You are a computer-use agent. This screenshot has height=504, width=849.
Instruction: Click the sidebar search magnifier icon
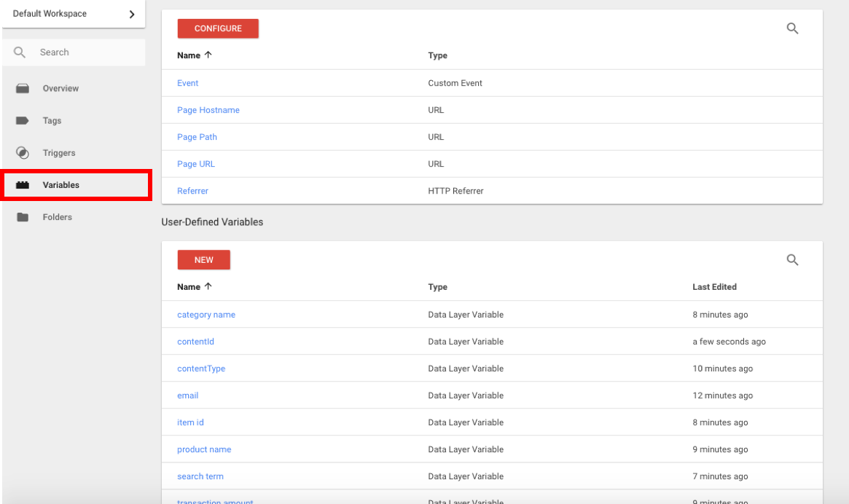click(x=20, y=52)
